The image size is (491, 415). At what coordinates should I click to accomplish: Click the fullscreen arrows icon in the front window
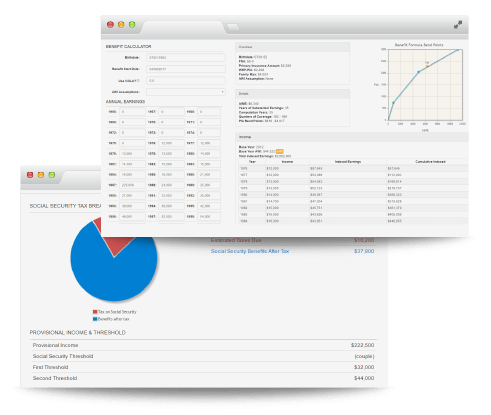tap(458, 25)
